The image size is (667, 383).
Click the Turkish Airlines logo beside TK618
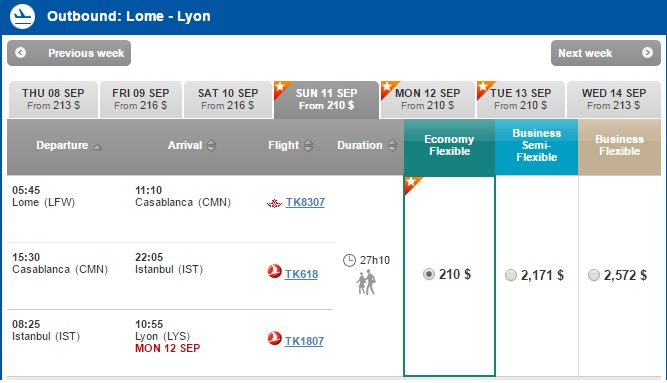coord(274,271)
